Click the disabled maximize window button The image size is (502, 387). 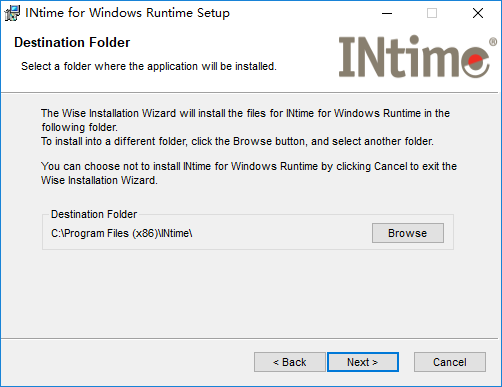(x=432, y=13)
